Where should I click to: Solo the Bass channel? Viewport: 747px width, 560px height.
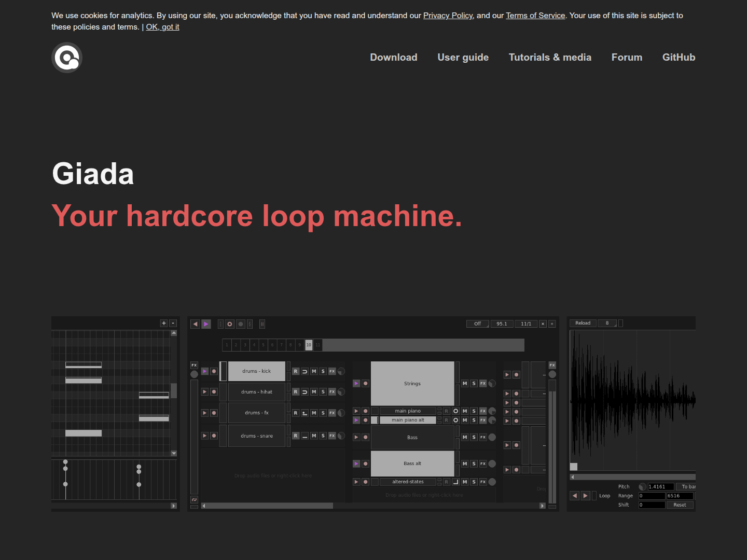(474, 437)
